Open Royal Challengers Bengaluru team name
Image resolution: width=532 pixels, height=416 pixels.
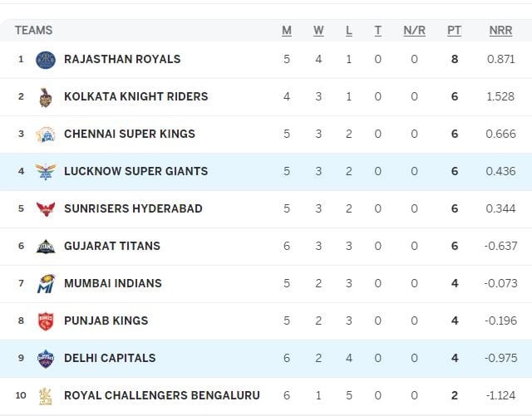(x=162, y=396)
